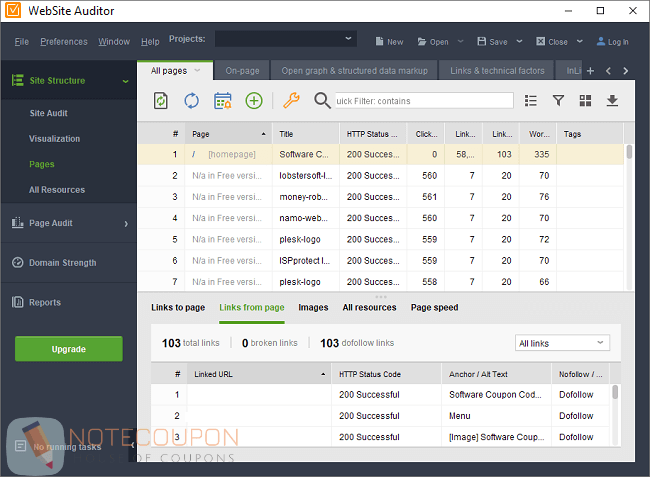Viewport: 650px width, 477px height.
Task: Click the Log In user icon
Action: point(601,41)
